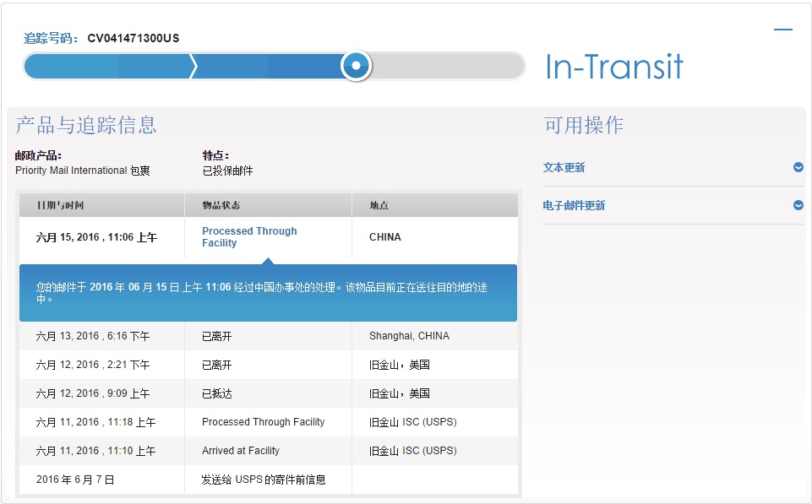Click the 可用操作 section heading
812x504 pixels.
584,125
